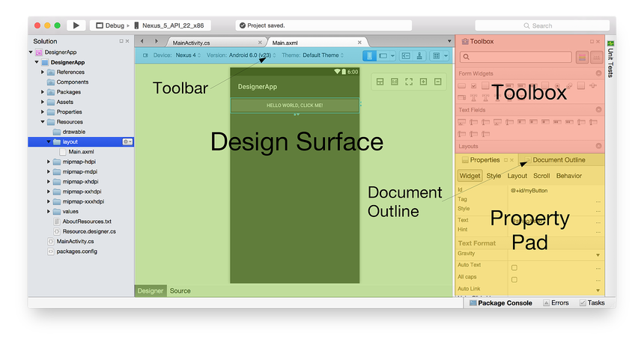644x348 pixels.
Task: Expand the mipmap-hdpi folder
Action: tap(49, 162)
